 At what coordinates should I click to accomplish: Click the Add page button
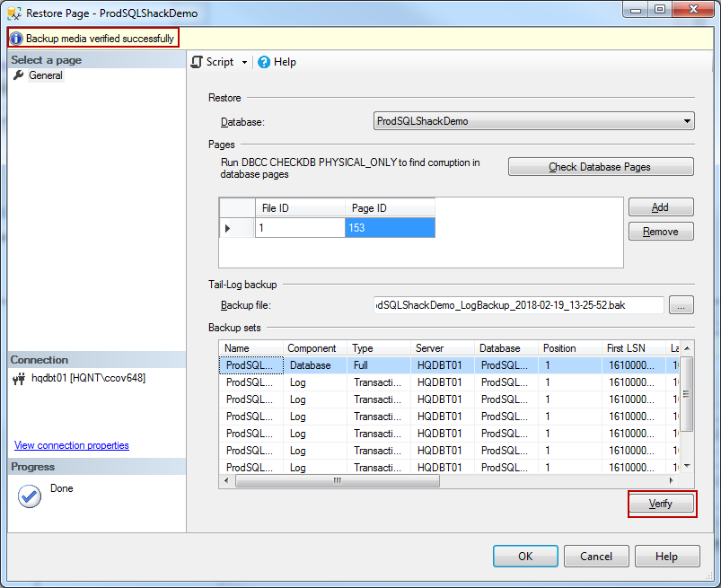pyautogui.click(x=661, y=207)
